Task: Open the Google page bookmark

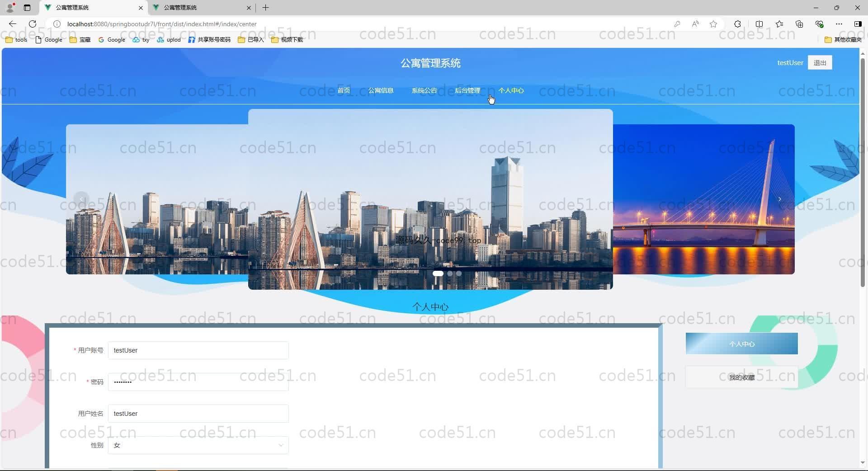Action: [x=49, y=40]
